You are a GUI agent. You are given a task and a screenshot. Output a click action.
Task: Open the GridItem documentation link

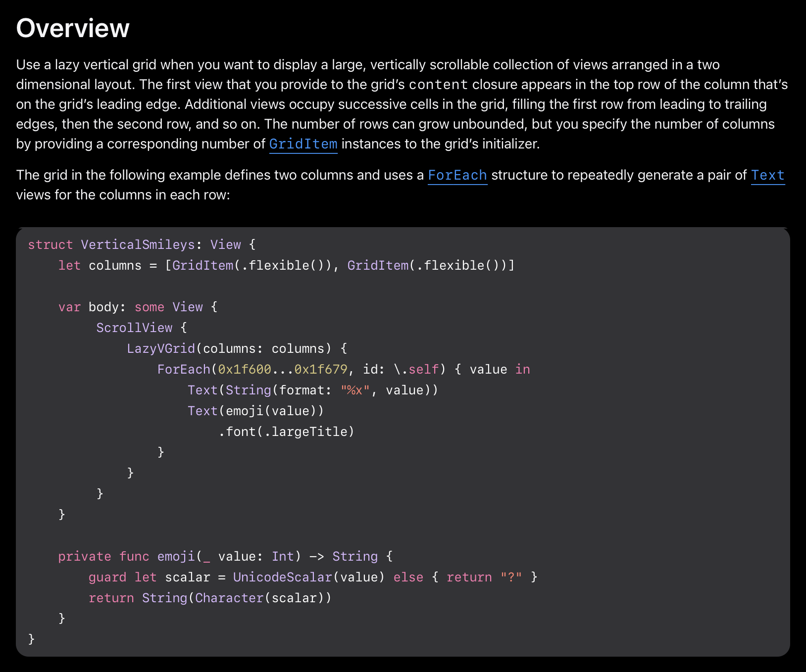pyautogui.click(x=303, y=144)
